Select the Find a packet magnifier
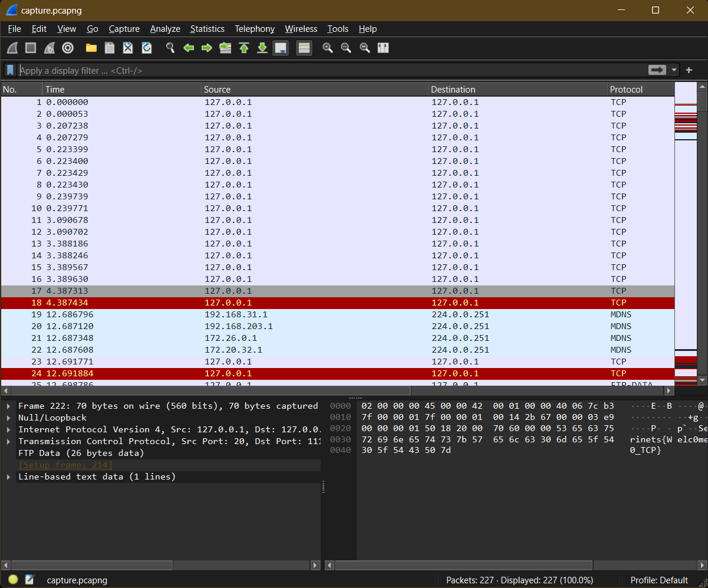 point(170,48)
